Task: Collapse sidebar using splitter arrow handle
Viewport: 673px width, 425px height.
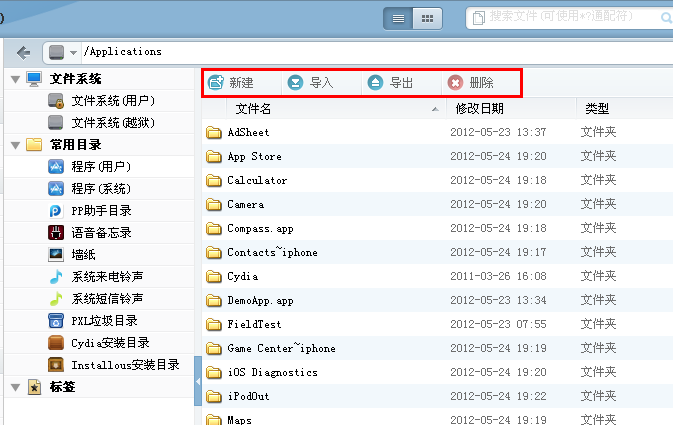Action: click(x=198, y=381)
